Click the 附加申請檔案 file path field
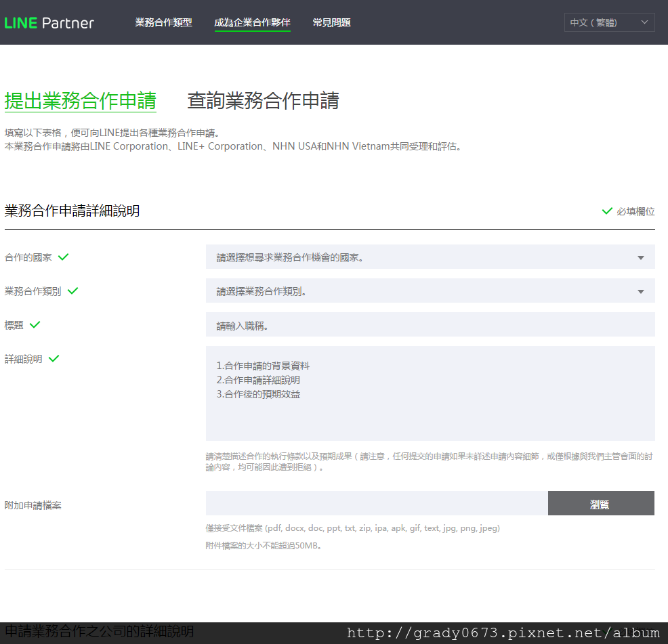668x644 pixels. coord(377,503)
